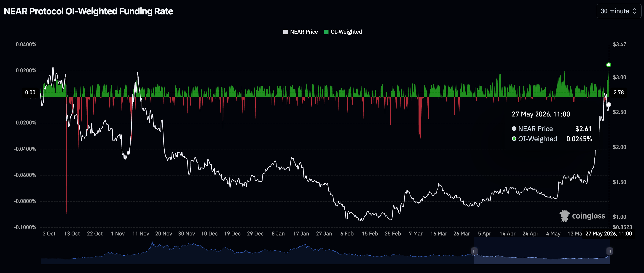The width and height of the screenshot is (644, 273).
Task: Click the '5 Apr' date label
Action: pos(485,233)
